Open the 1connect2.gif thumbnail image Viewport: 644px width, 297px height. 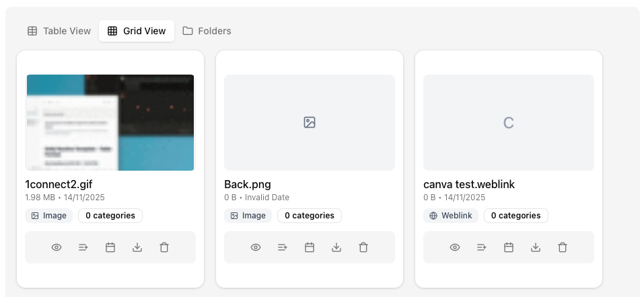(x=110, y=122)
